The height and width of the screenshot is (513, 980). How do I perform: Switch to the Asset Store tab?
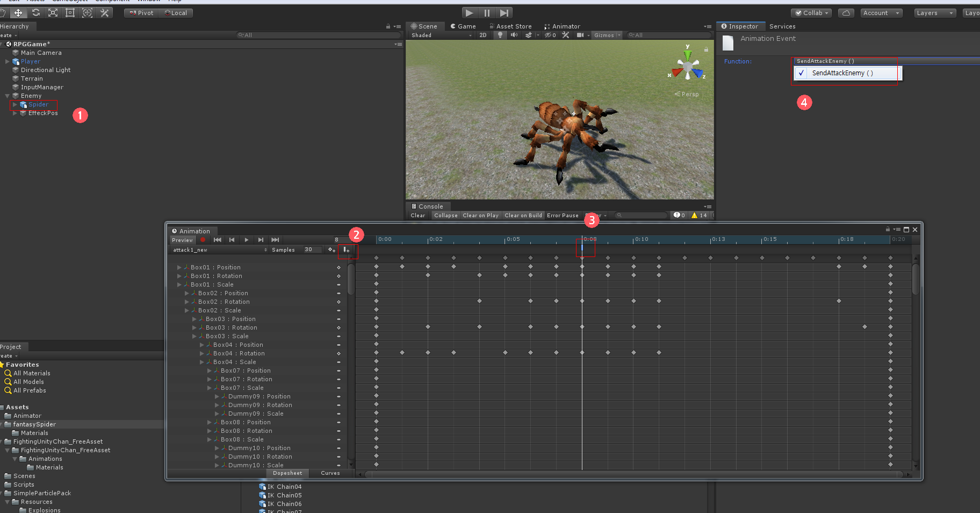[510, 26]
